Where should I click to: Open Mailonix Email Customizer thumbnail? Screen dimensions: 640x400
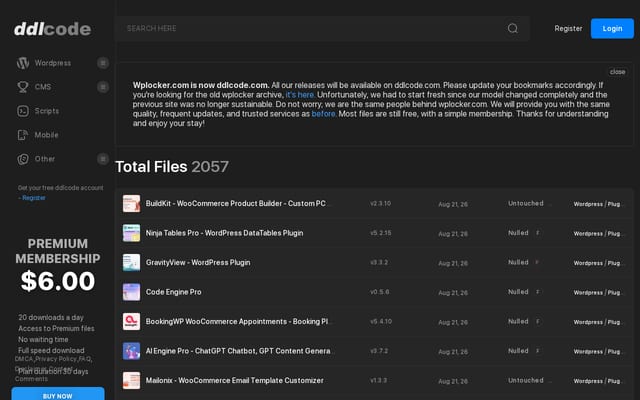pos(131,380)
